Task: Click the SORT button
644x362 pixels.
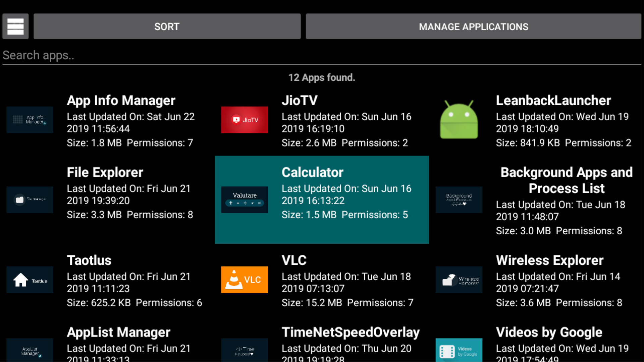Action: coord(167,26)
